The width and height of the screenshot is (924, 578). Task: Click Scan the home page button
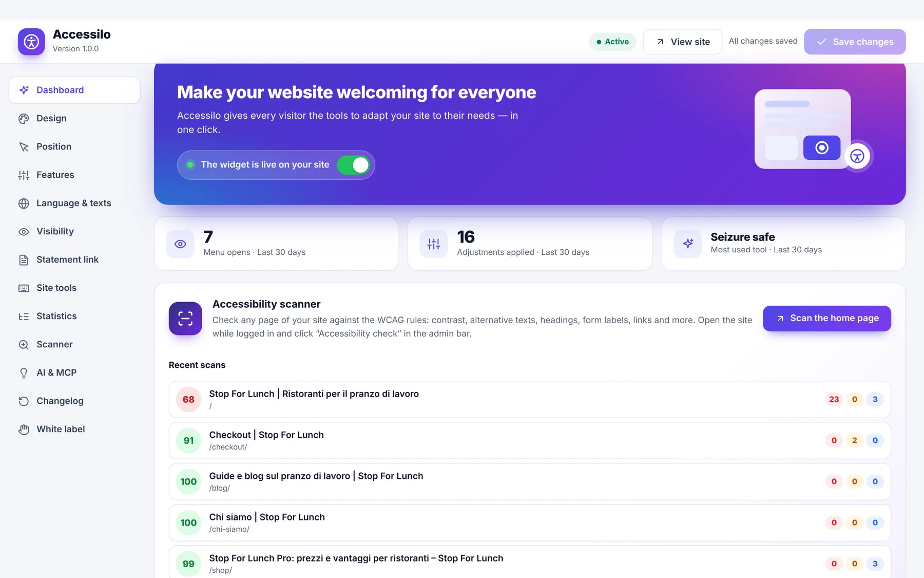point(826,319)
